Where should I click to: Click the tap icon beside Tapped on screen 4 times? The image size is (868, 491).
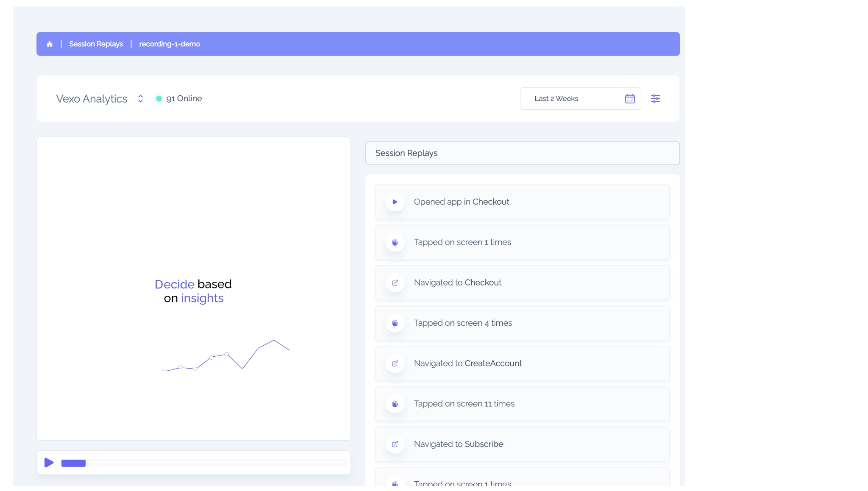[x=395, y=323]
